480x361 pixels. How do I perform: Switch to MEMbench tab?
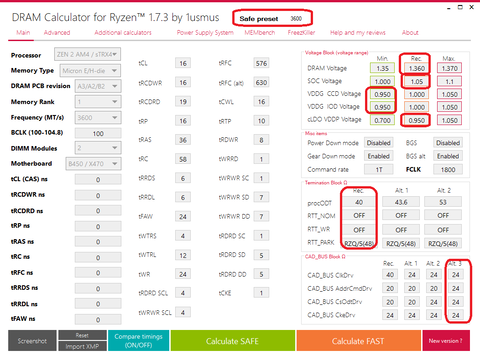point(260,33)
